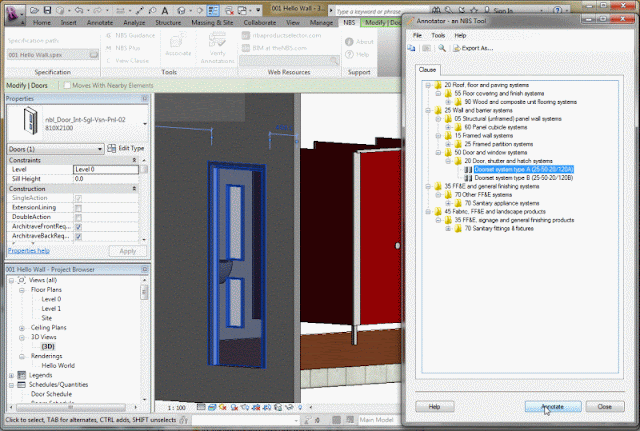Image resolution: width=640 pixels, height=431 pixels.
Task: Click the Associate tool icon
Action: [178, 41]
